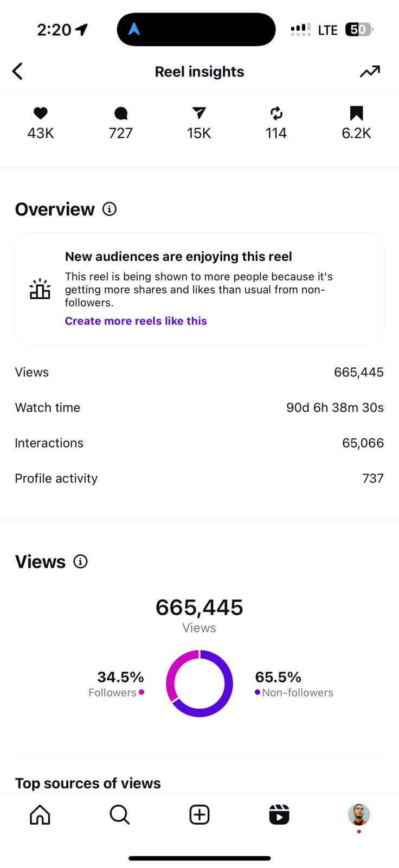The image size is (399, 868).
Task: Open Overview info circle icon
Action: click(x=110, y=209)
